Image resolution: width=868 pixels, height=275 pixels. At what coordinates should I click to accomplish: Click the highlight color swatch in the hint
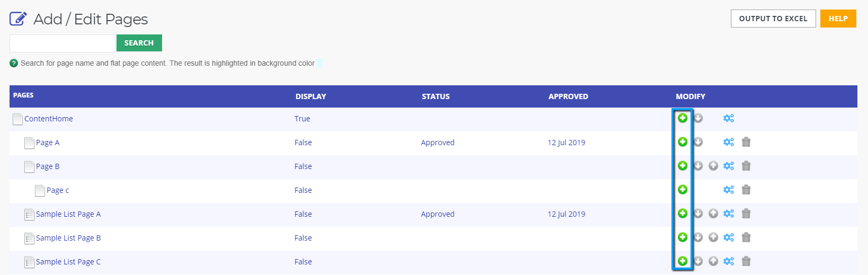pos(319,64)
